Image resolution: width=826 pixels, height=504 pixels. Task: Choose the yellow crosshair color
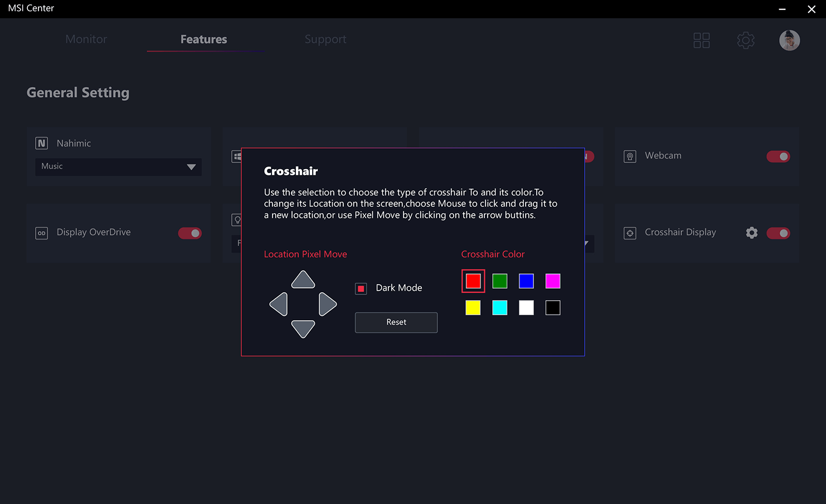pyautogui.click(x=473, y=307)
